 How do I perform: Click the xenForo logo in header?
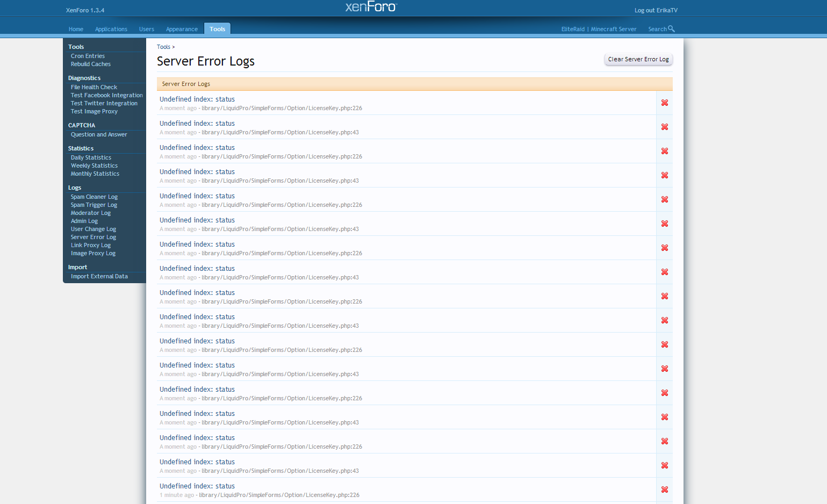pos(371,7)
